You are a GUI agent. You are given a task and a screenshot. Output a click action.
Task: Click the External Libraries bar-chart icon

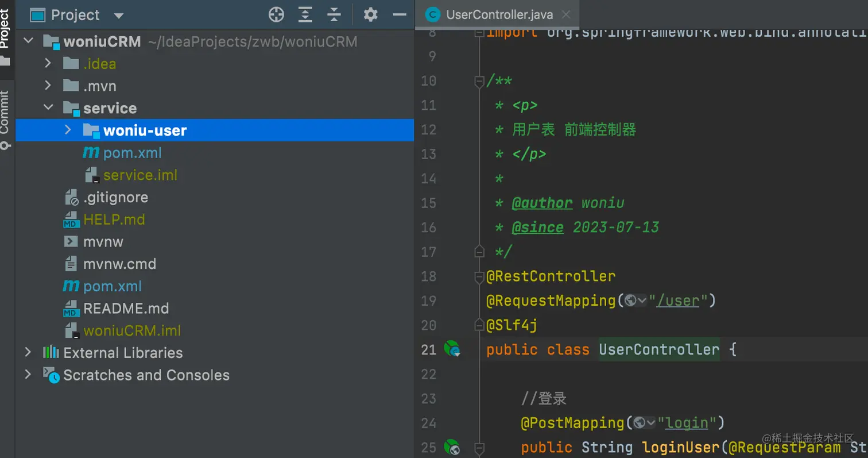click(x=51, y=352)
